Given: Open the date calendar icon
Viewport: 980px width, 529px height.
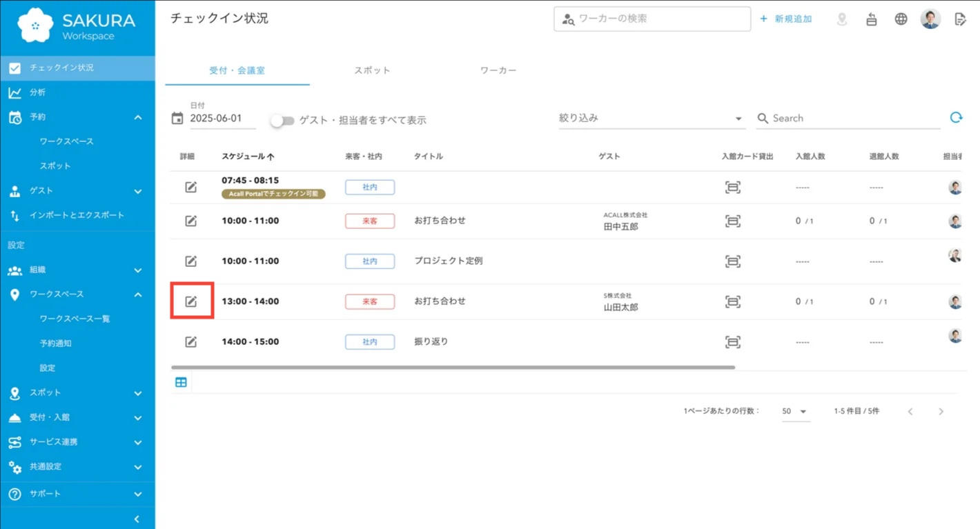Looking at the screenshot, I should coord(177,119).
